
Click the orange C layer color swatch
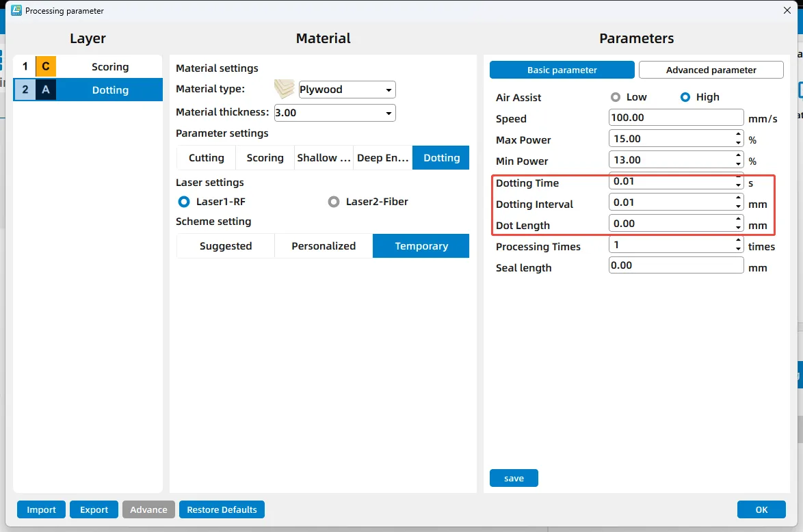[x=46, y=66]
